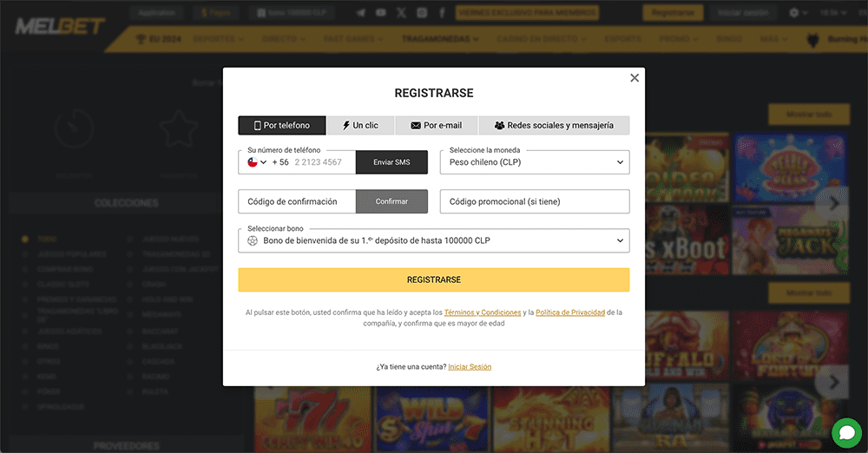
Task: Click the YouTube icon in the header
Action: click(381, 13)
